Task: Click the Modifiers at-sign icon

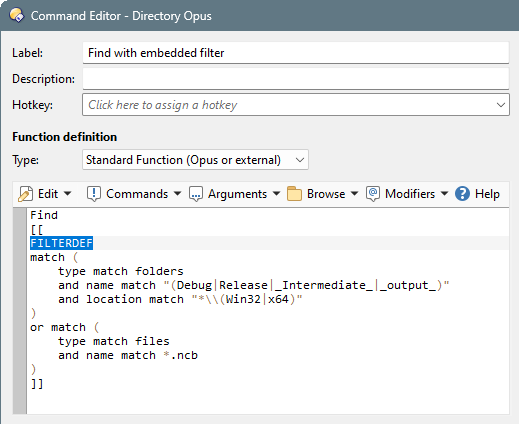Action: 373,194
